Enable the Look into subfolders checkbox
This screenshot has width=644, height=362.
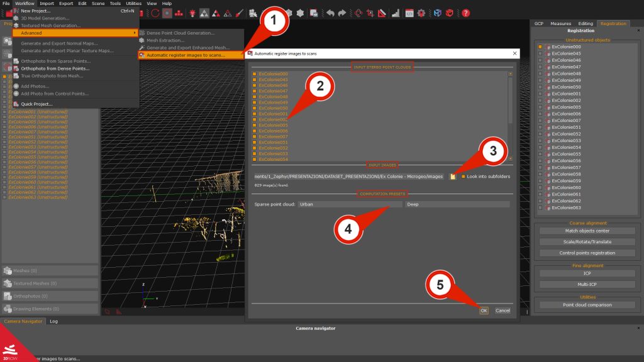464,177
